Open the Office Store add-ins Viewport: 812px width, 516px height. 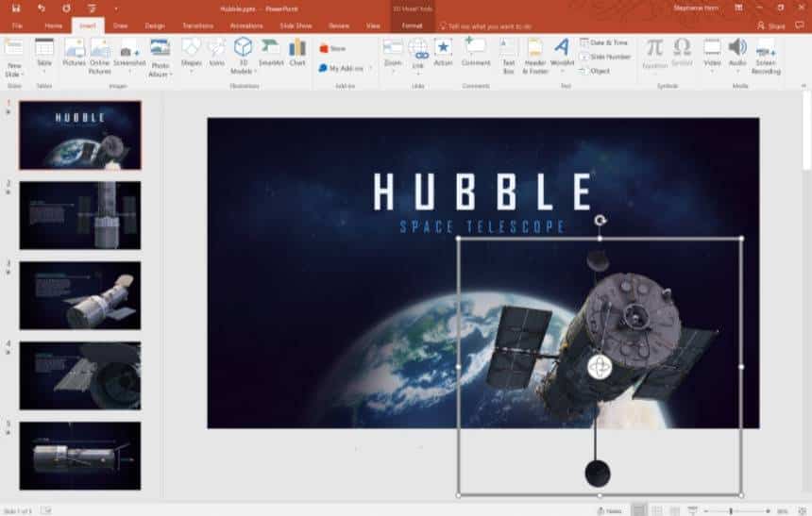coord(332,49)
